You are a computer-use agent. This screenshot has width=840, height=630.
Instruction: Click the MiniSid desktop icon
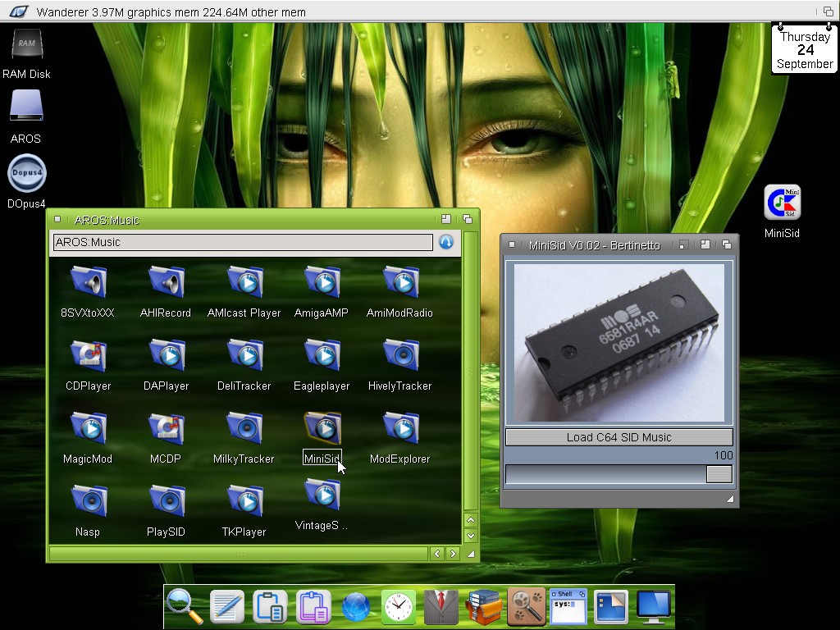pyautogui.click(x=782, y=203)
